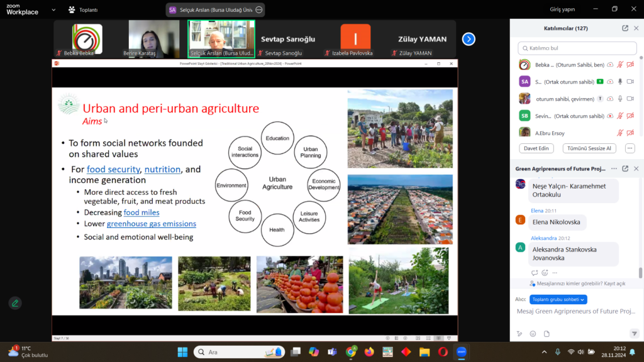
Task: Toggle microphone of the çevirmen participant
Action: pyautogui.click(x=620, y=99)
